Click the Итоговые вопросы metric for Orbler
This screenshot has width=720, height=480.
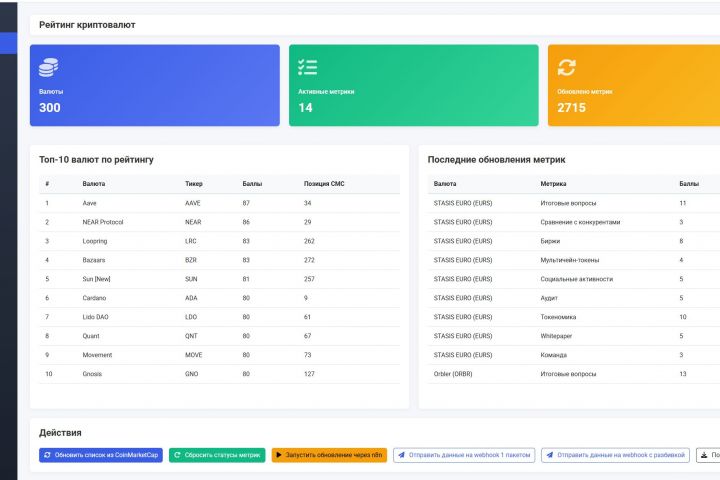click(x=568, y=374)
